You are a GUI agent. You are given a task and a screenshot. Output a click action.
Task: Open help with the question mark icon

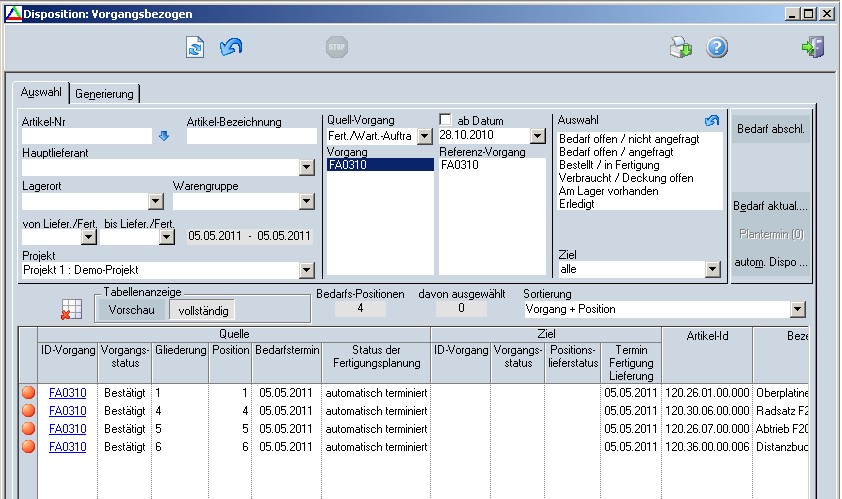pos(717,47)
